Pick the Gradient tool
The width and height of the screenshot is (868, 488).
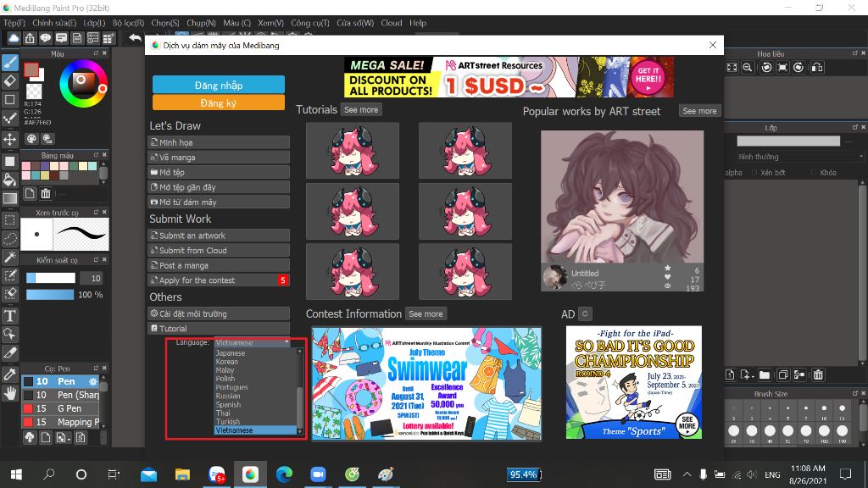10,198
